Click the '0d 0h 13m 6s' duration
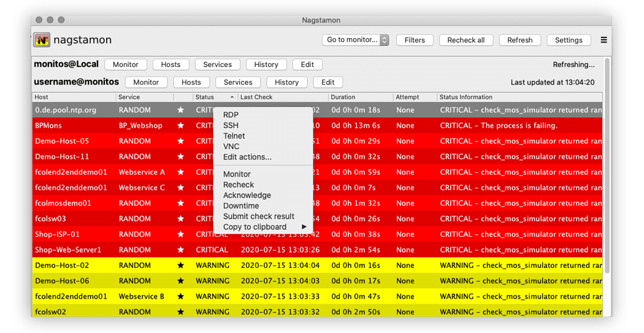644x333 pixels. 356,126
